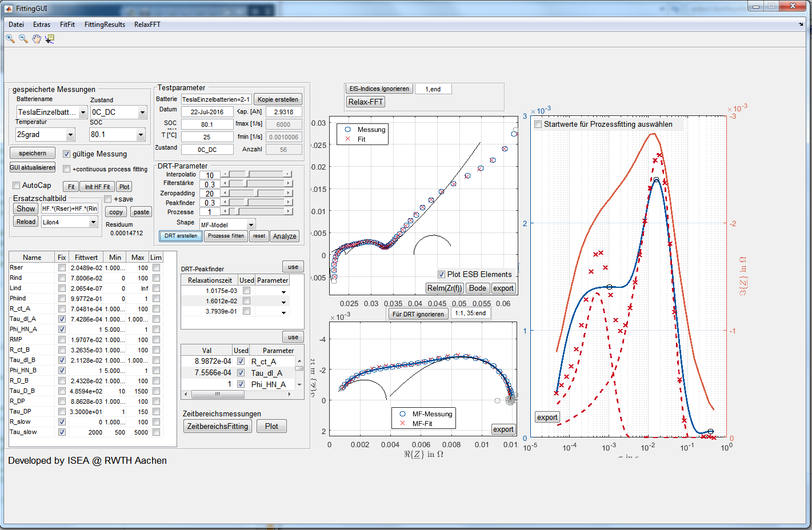Open the FittingResults menu

pos(105,25)
